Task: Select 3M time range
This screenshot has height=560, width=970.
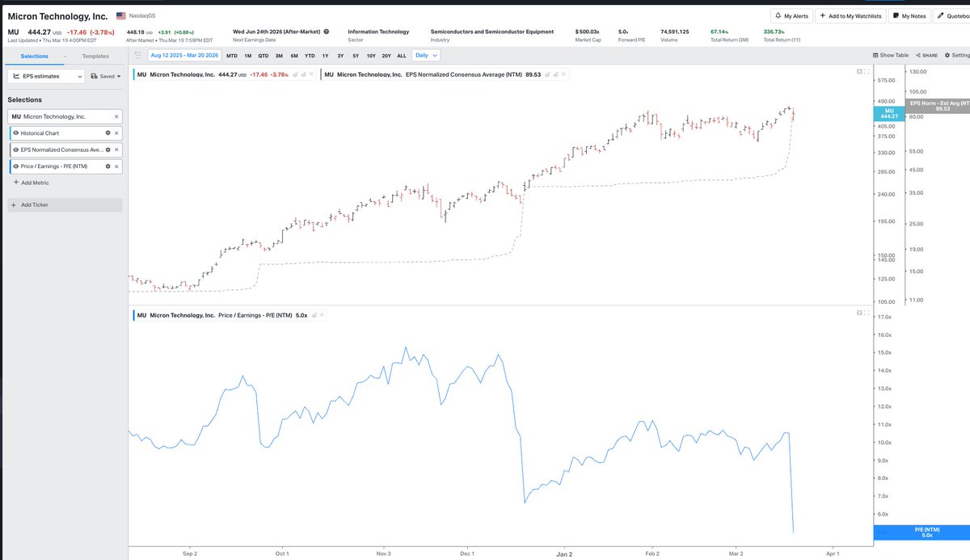Action: tap(279, 55)
